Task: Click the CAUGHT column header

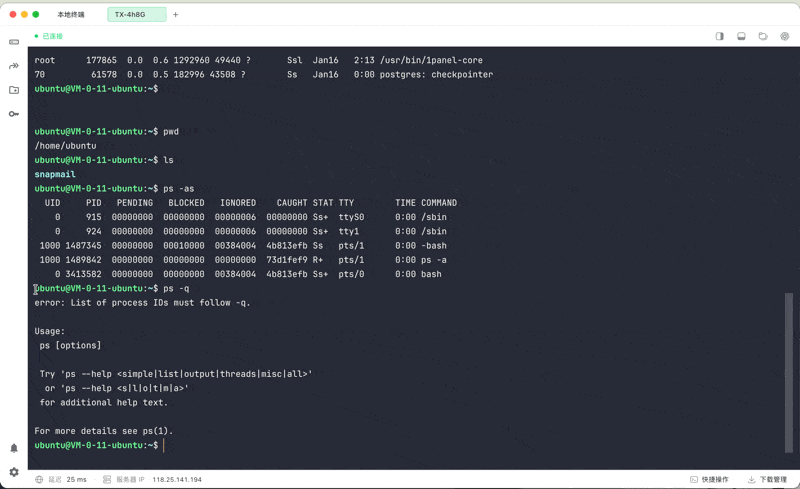Action: click(x=292, y=203)
